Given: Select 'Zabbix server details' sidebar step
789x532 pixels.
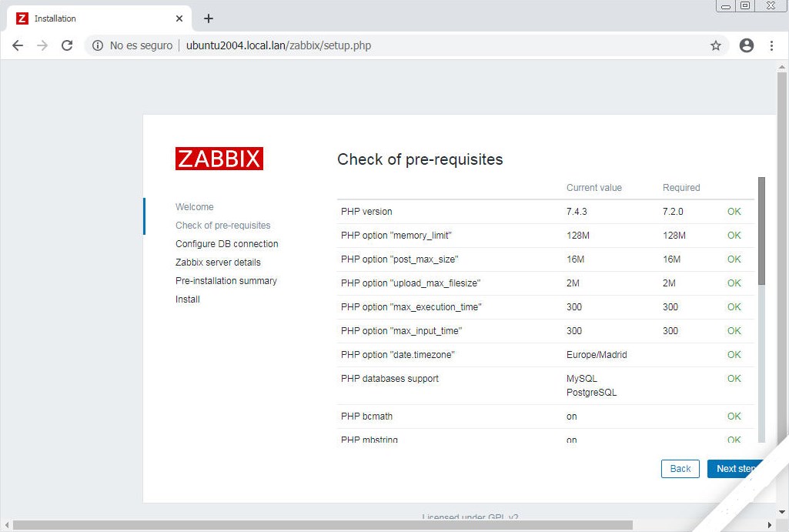Looking at the screenshot, I should click(x=218, y=263).
